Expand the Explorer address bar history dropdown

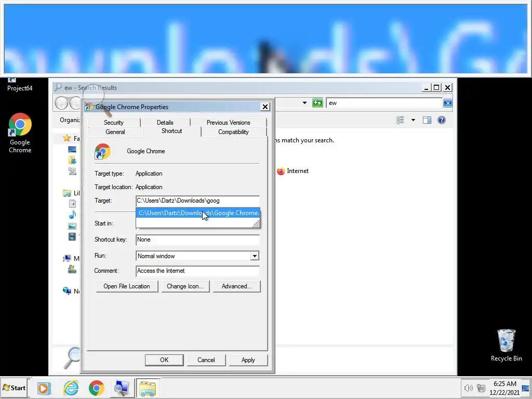point(304,103)
